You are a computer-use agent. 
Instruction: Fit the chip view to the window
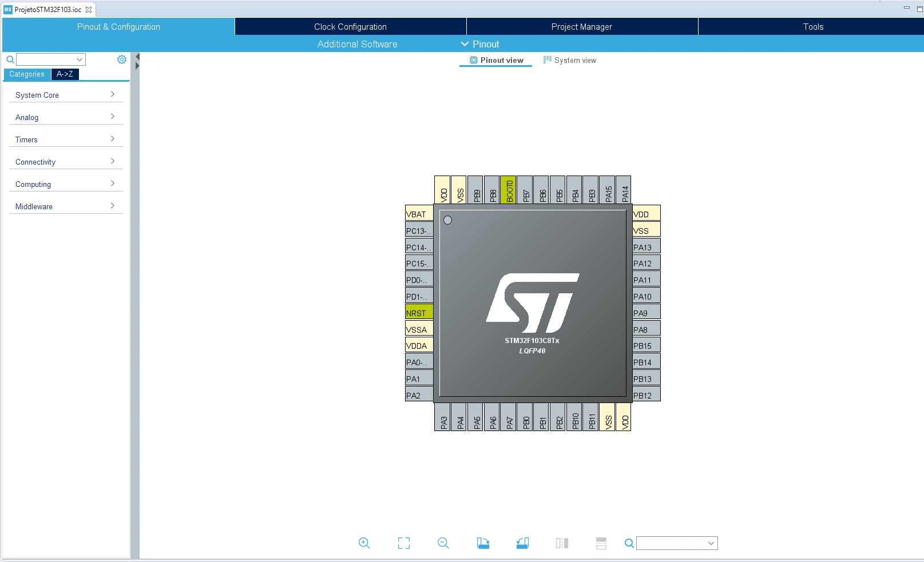pyautogui.click(x=404, y=543)
